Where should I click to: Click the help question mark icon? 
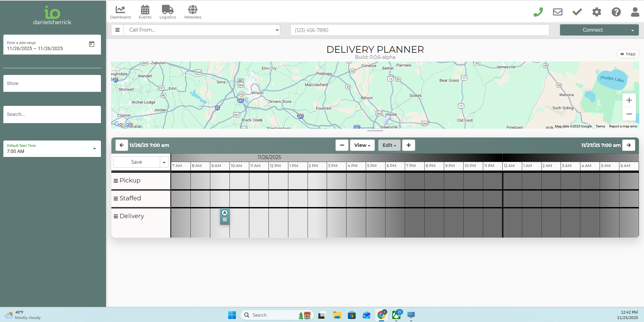coord(616,12)
